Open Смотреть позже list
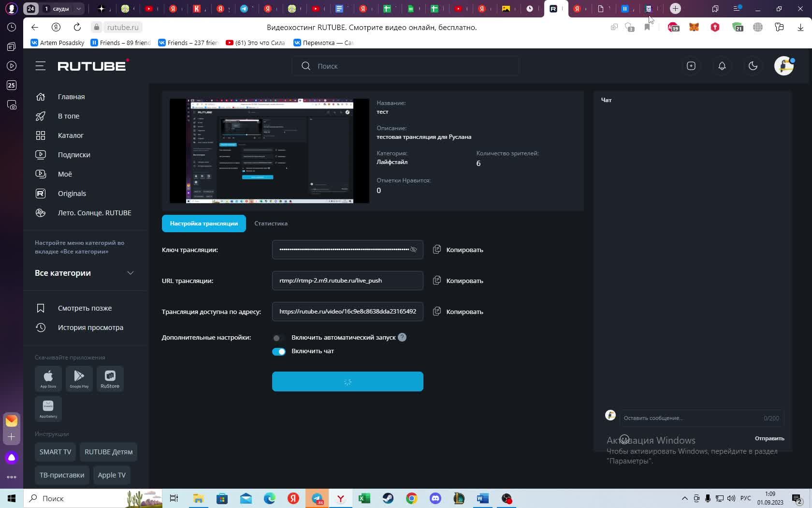The height and width of the screenshot is (508, 812). 85,308
